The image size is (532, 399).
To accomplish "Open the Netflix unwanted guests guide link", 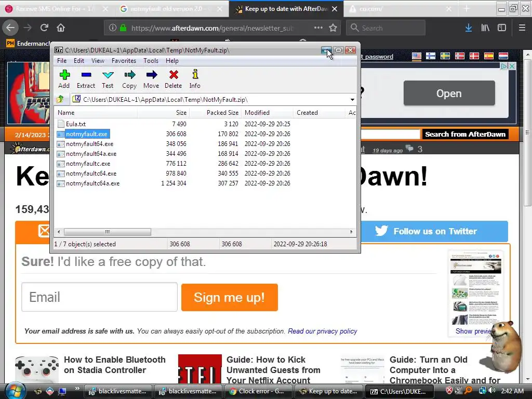I will pyautogui.click(x=273, y=370).
